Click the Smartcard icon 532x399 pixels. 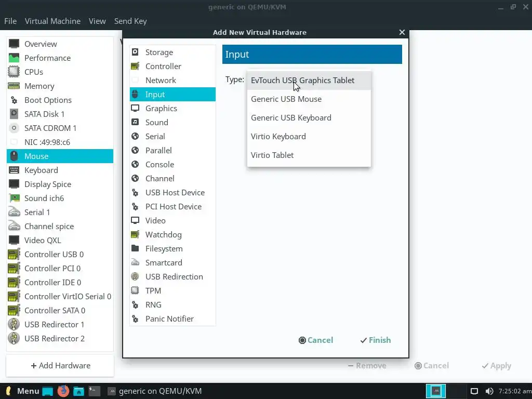point(135,262)
